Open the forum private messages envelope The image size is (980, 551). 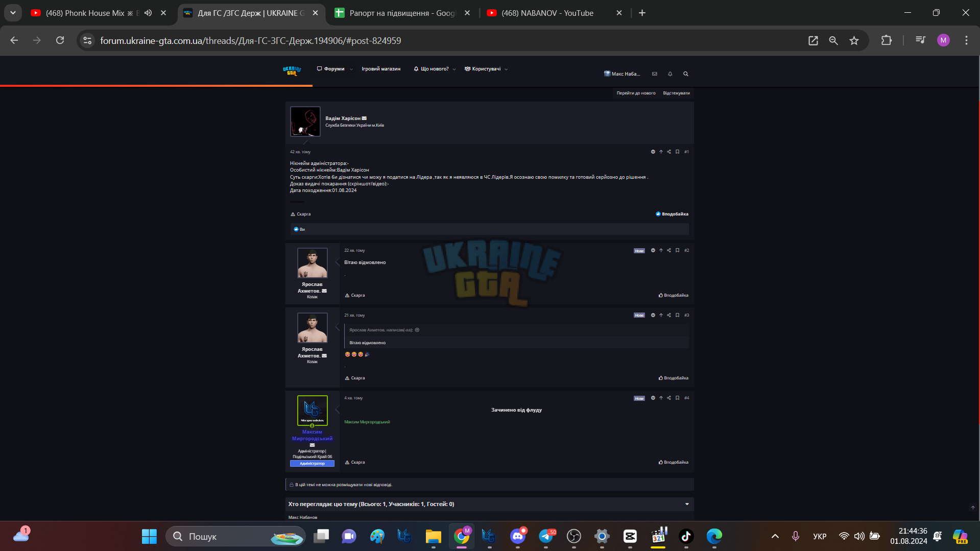[x=654, y=74]
